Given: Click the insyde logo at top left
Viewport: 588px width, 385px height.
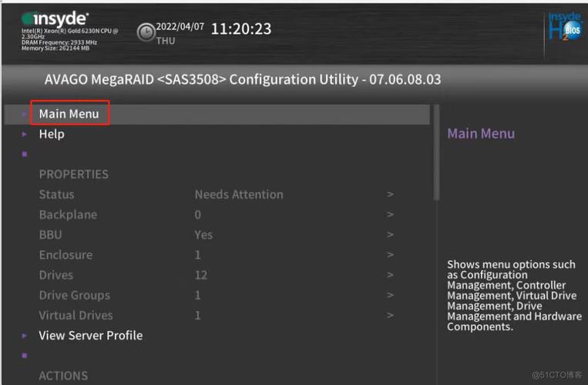Looking at the screenshot, I should point(55,18).
